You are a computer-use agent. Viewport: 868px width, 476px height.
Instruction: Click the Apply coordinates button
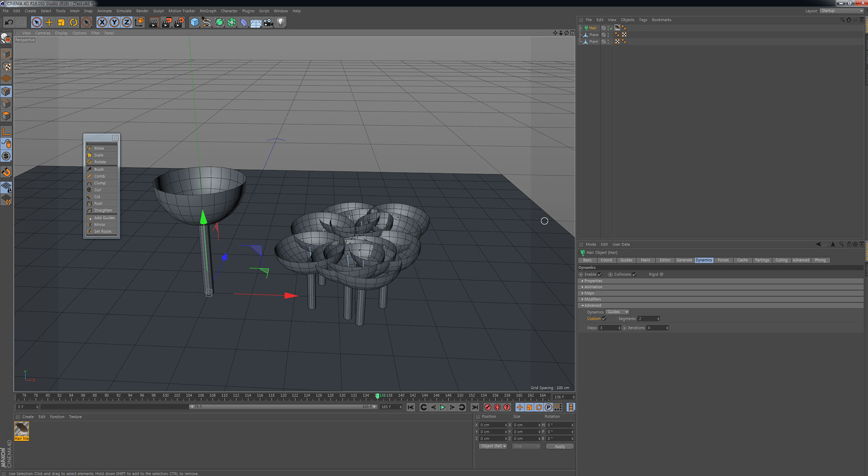pyautogui.click(x=560, y=447)
